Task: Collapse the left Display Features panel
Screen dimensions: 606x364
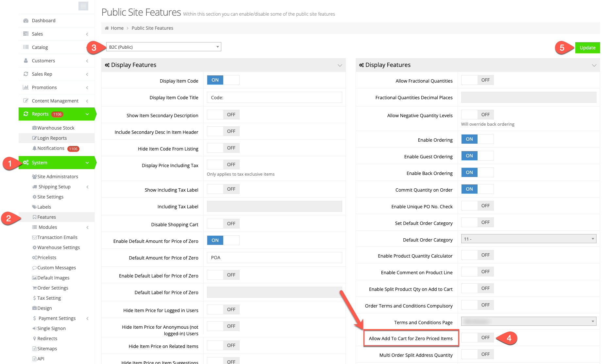Action: click(x=340, y=65)
